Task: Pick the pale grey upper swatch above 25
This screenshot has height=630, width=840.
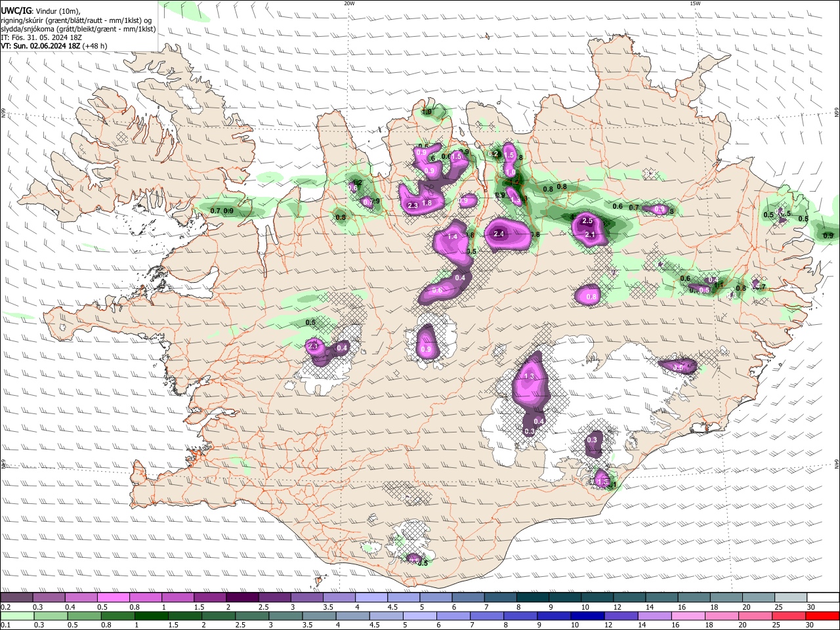Action: click(x=791, y=598)
